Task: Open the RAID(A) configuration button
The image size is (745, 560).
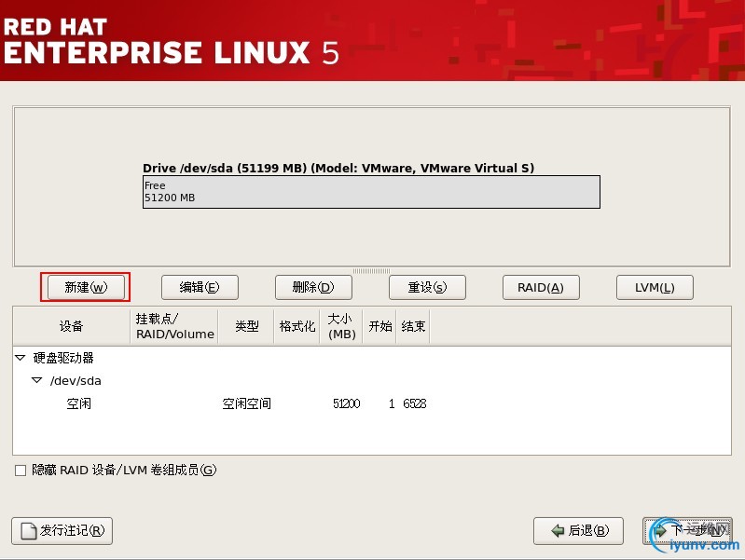Action: tap(541, 287)
